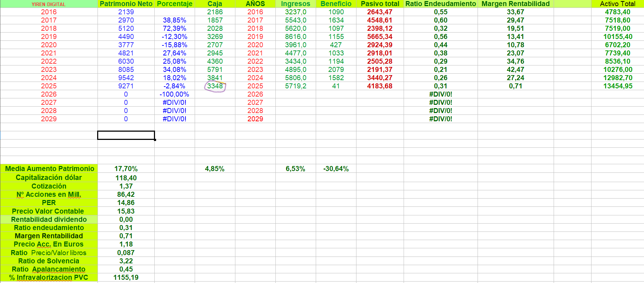The width and height of the screenshot is (644, 283).
Task: Select the Patrimonio Neto column header
Action: pos(126,4)
